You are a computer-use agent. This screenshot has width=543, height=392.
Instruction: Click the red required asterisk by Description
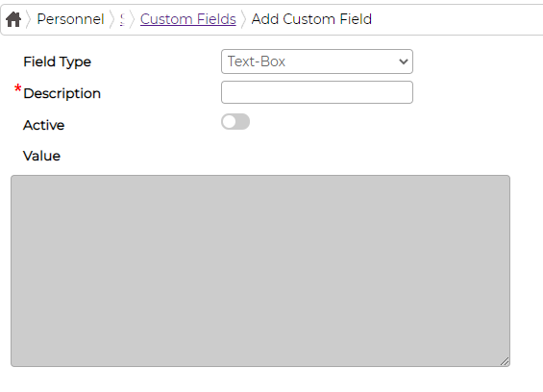(18, 88)
